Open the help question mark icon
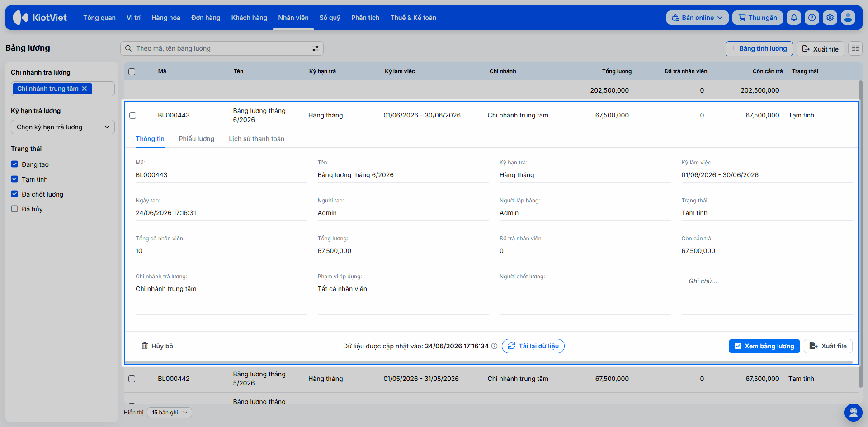Viewport: 868px width, 427px height. [812, 18]
